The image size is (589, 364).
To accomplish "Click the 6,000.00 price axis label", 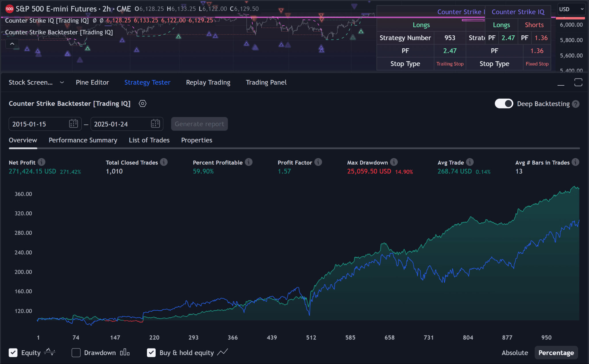I will tap(571, 25).
